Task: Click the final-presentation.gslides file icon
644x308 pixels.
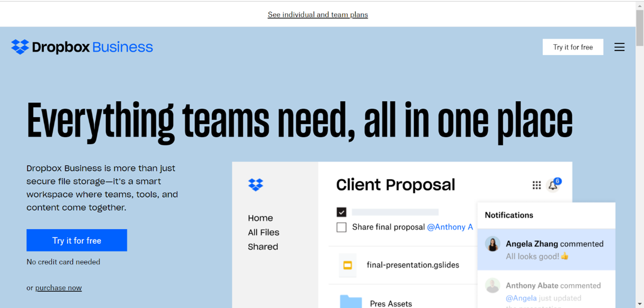Action: click(x=347, y=265)
